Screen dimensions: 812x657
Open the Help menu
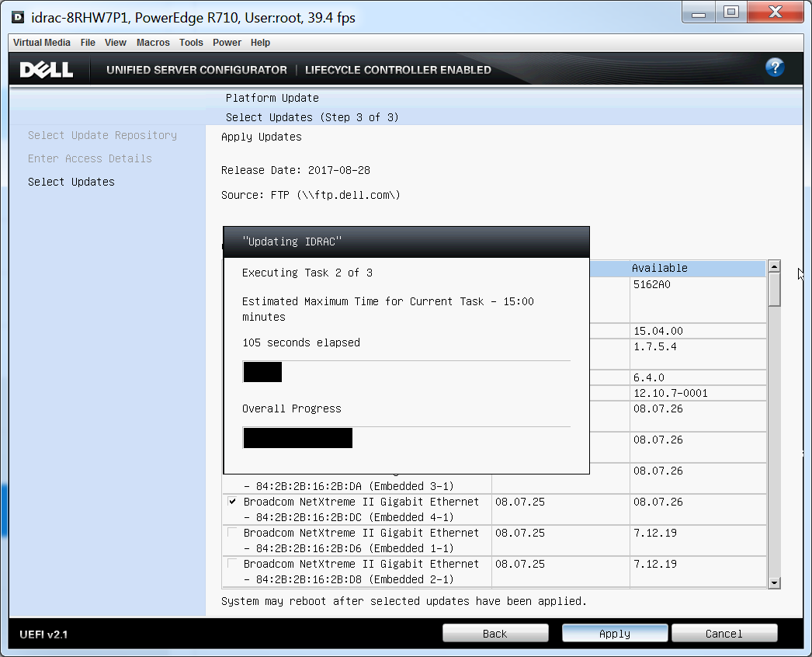pyautogui.click(x=261, y=43)
